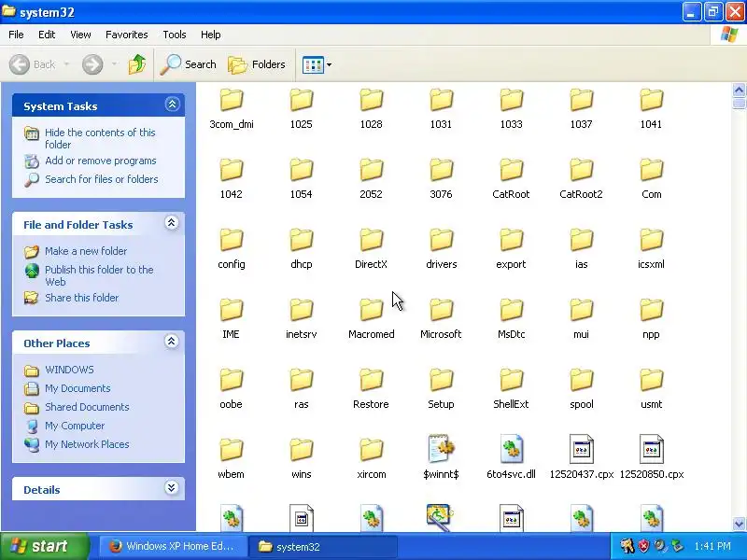The height and width of the screenshot is (560, 747).
Task: Select the 1033 folder icon
Action: (511, 100)
